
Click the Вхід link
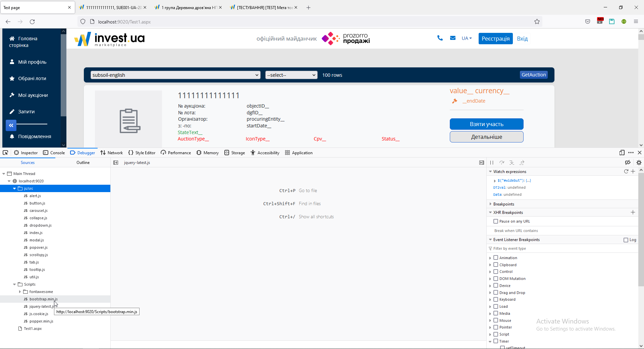pyautogui.click(x=522, y=39)
